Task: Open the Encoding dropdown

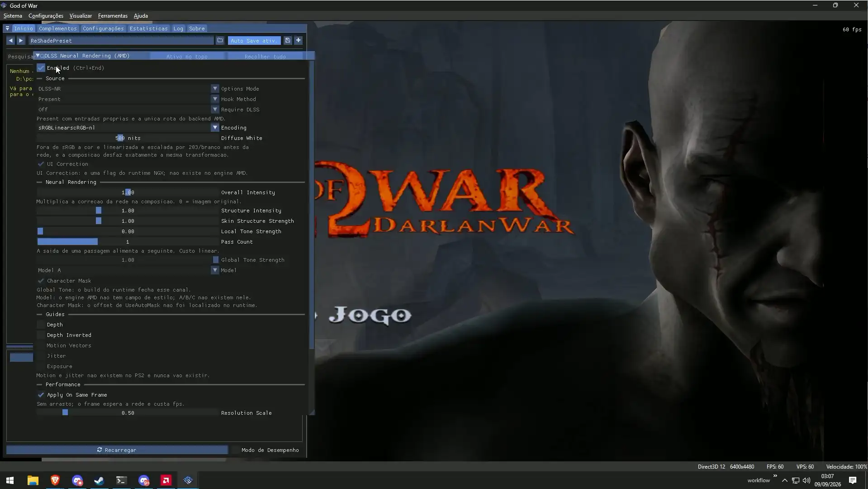Action: (128, 128)
